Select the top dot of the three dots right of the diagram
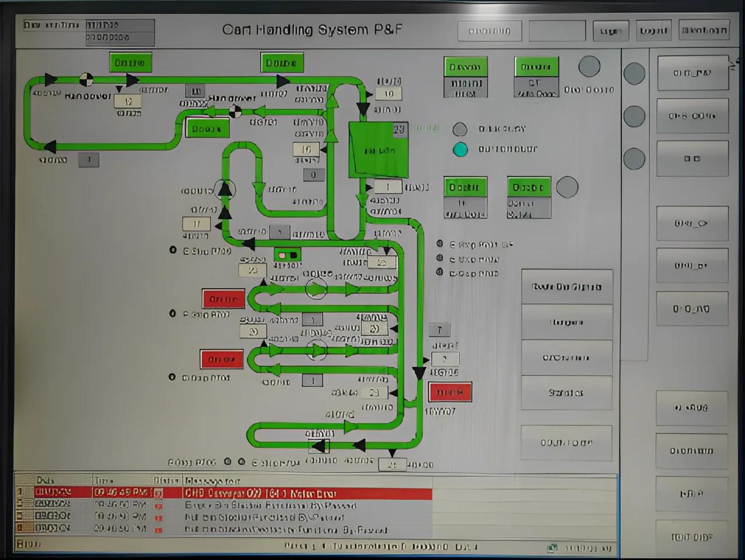The width and height of the screenshot is (745, 560). (440, 244)
